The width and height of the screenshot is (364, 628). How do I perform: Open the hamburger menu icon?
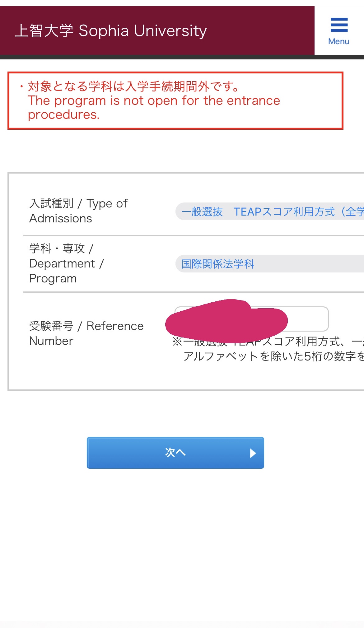coord(339,25)
